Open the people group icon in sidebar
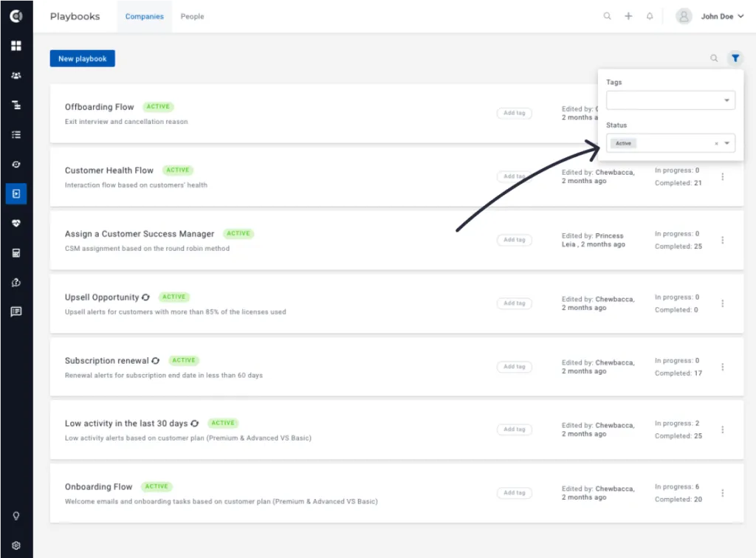 (16, 75)
